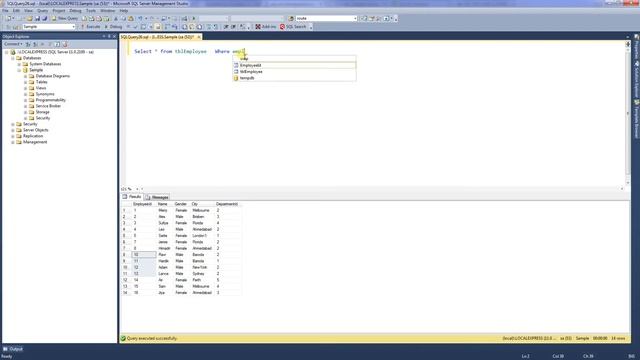
Task: Click the Parse query checkmark icon
Action: [x=136, y=27]
